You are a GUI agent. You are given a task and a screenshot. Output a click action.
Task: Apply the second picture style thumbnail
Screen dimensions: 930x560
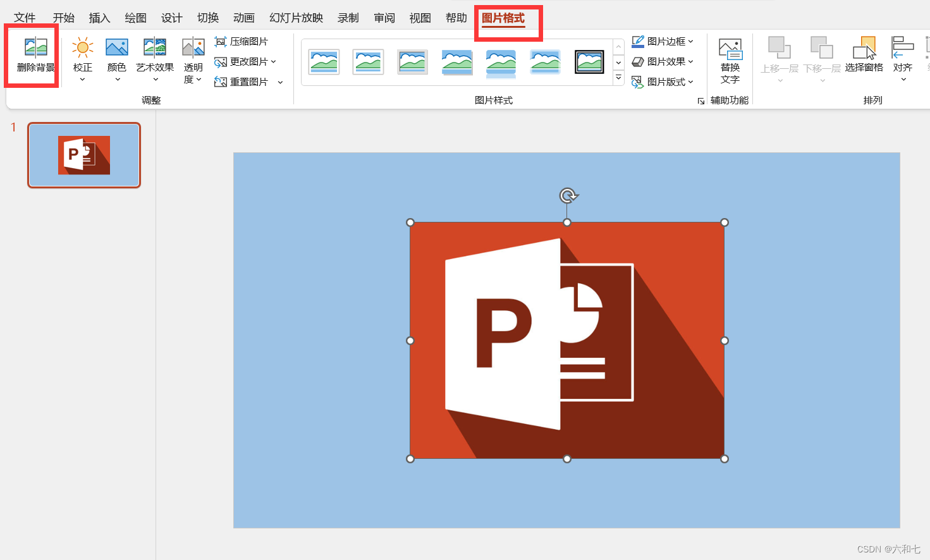[x=368, y=62]
